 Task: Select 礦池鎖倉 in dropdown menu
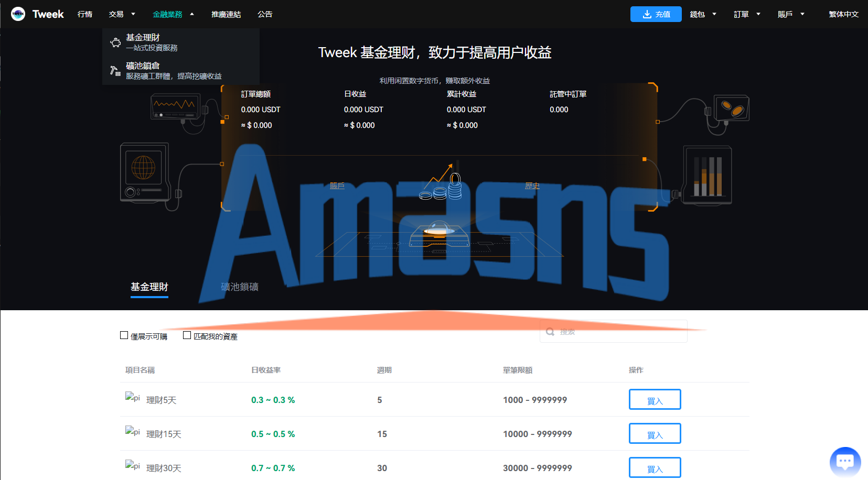(x=181, y=71)
